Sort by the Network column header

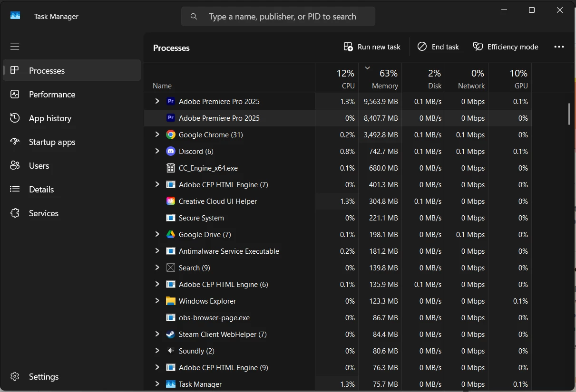pyautogui.click(x=467, y=78)
